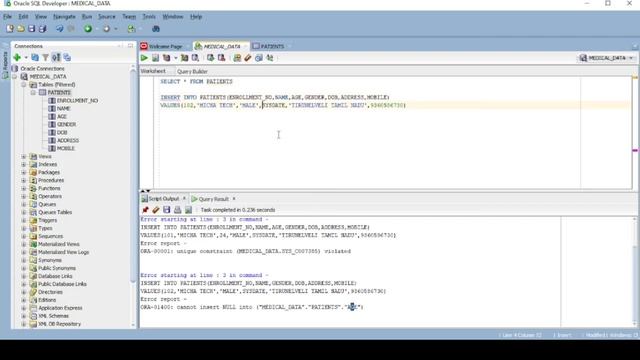Click the funnel Apply Filter icon
The width and height of the screenshot is (640, 360).
46,58
